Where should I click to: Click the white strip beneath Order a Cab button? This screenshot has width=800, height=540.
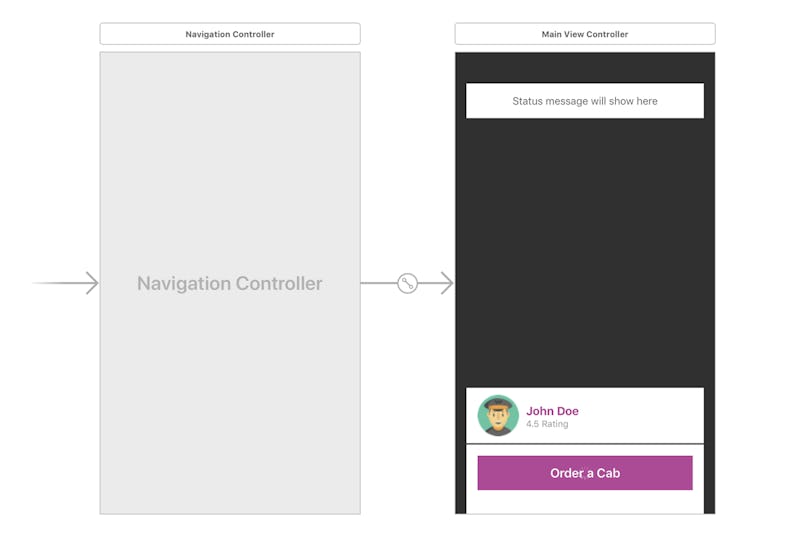point(585,502)
